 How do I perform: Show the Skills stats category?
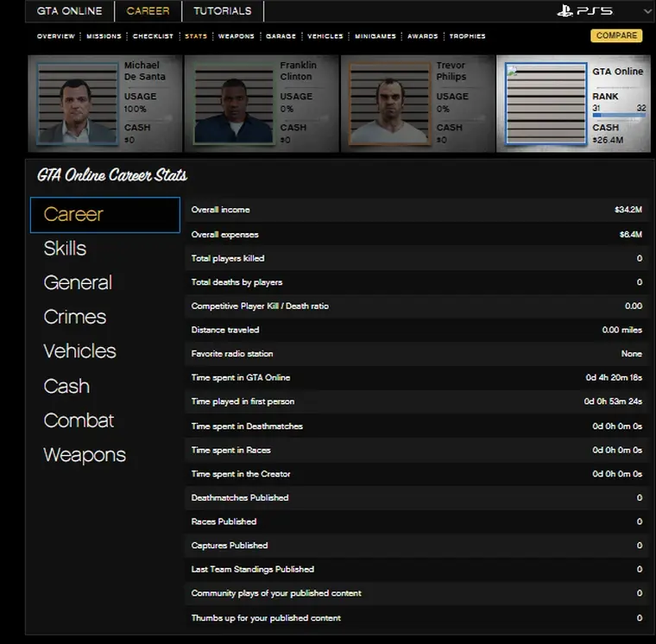(x=66, y=249)
